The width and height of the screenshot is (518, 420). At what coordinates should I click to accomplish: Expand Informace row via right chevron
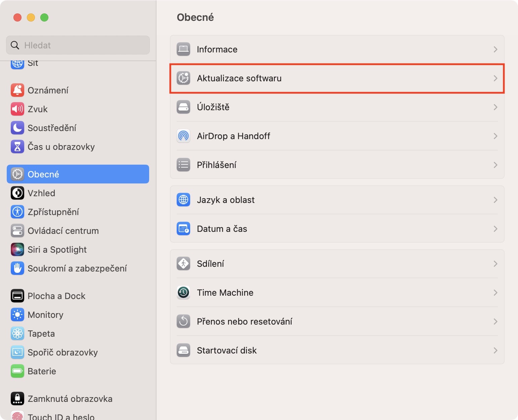495,49
